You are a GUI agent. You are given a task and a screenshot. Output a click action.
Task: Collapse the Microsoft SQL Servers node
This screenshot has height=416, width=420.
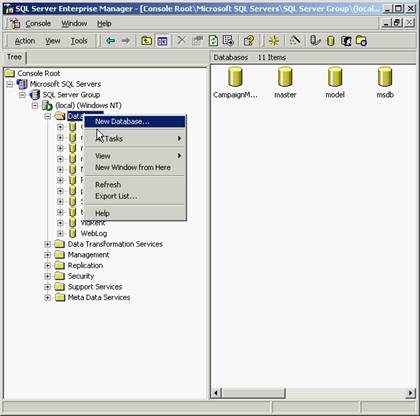point(10,84)
